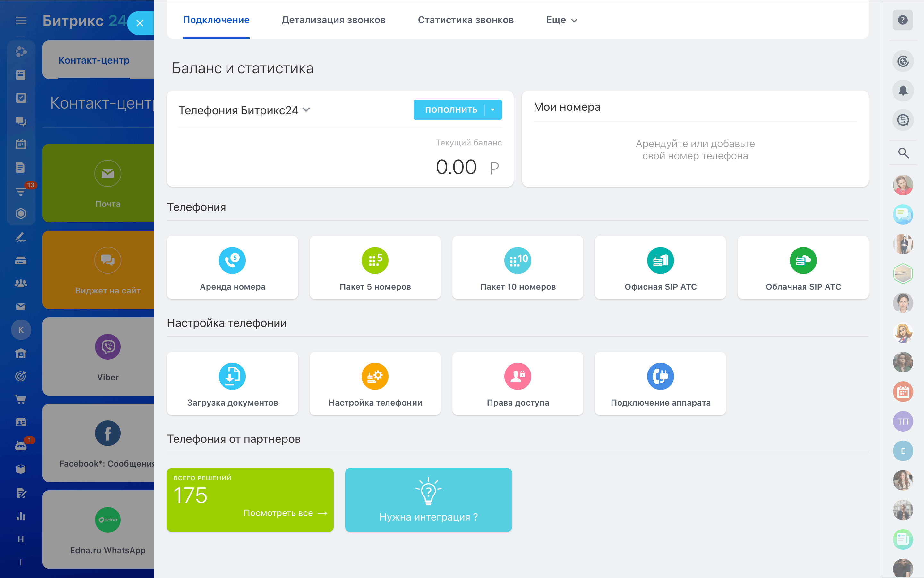Open the hamburger menu icon

[x=21, y=21]
